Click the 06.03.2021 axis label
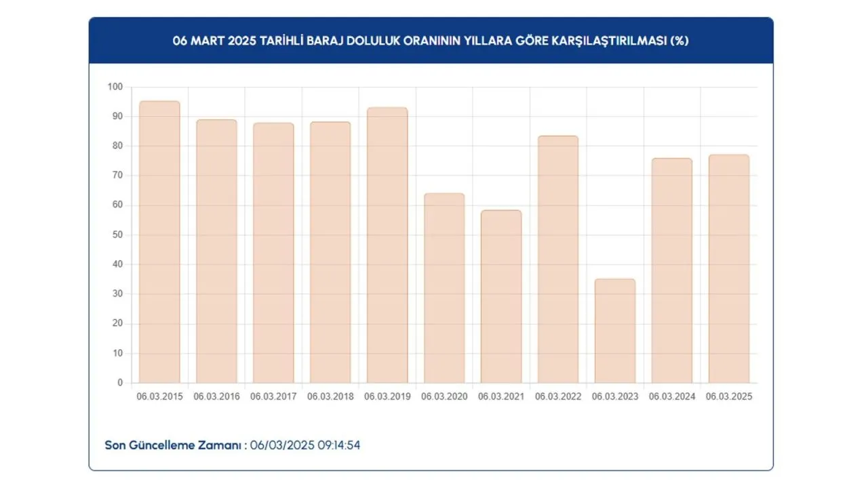 click(501, 396)
